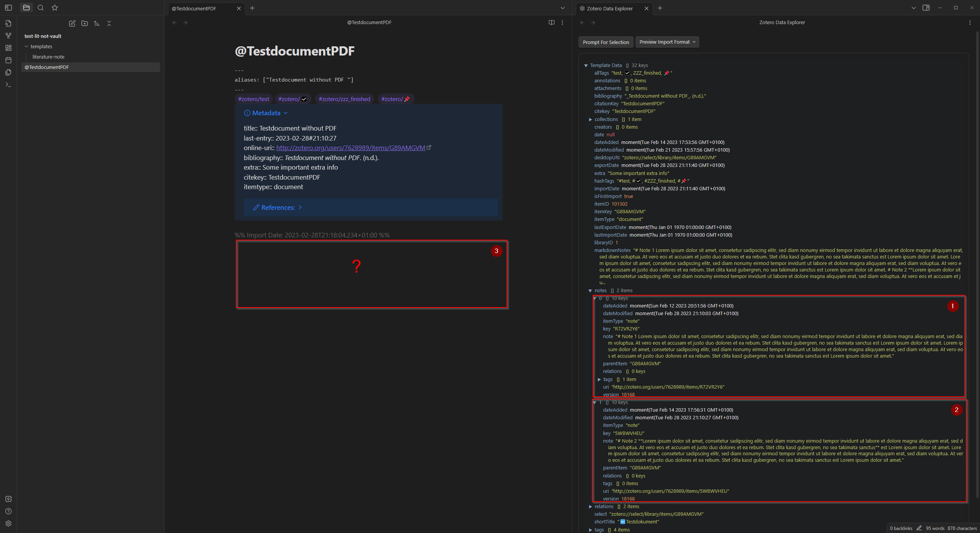Change sort order of the file explorer
This screenshot has height=533, width=980.
pyautogui.click(x=97, y=23)
